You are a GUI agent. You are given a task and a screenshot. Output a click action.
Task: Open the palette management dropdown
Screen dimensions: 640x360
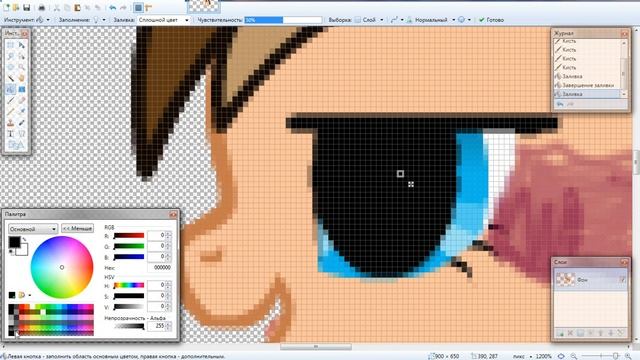pyautogui.click(x=24, y=295)
